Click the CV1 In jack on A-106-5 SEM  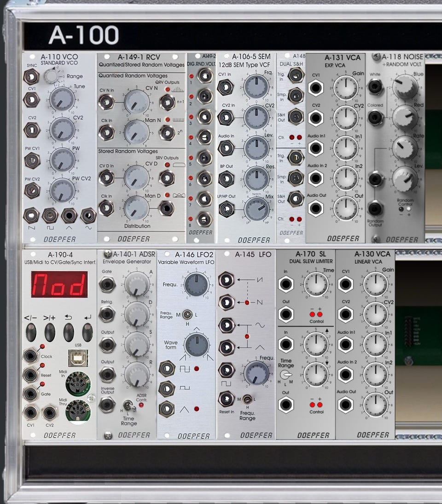coord(226,87)
